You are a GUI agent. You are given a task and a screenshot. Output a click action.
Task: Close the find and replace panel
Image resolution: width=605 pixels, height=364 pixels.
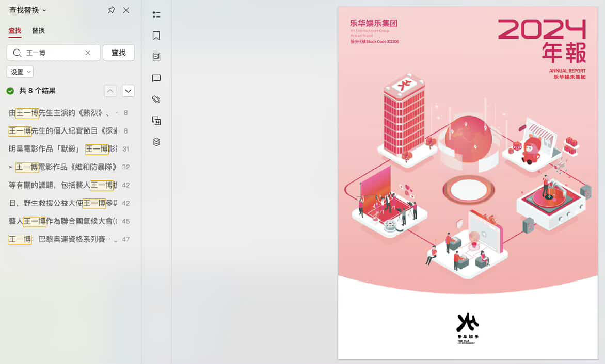pyautogui.click(x=126, y=10)
